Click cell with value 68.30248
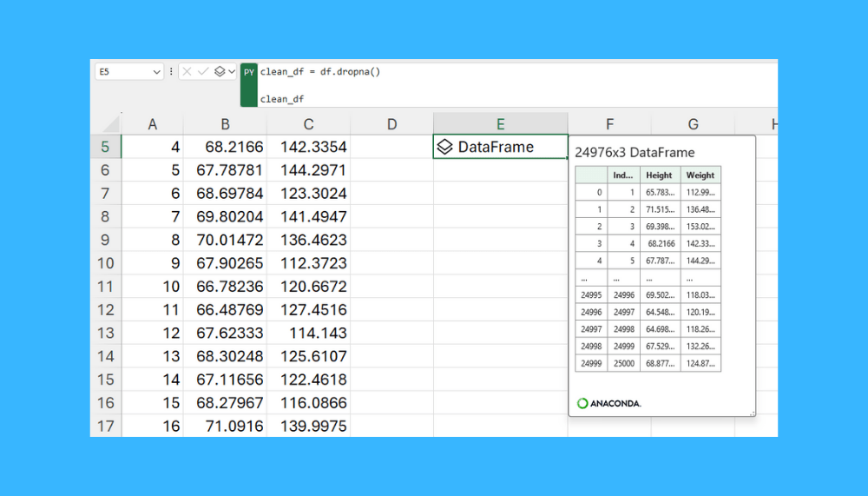 (x=225, y=356)
